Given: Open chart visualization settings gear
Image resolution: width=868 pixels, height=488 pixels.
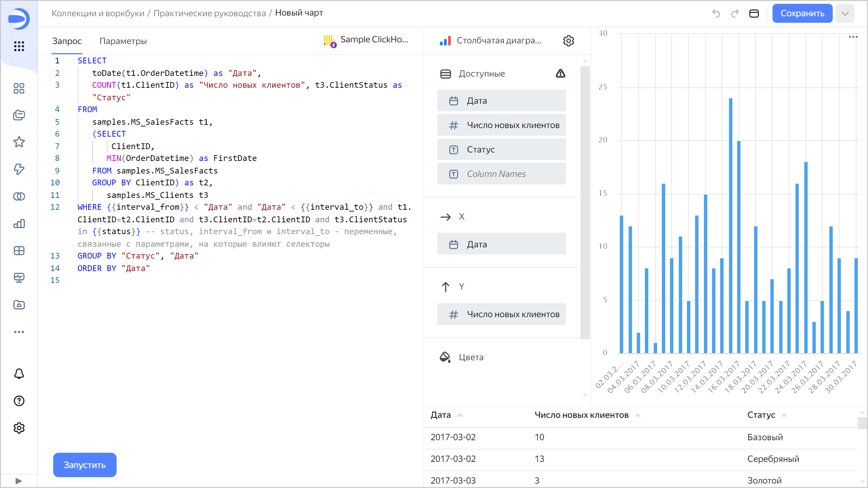Looking at the screenshot, I should (x=569, y=41).
